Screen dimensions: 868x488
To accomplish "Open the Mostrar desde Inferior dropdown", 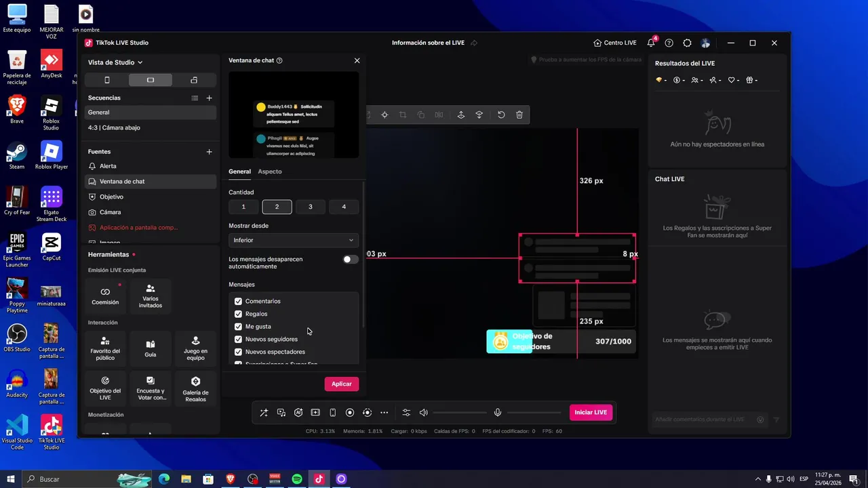I will 294,240.
